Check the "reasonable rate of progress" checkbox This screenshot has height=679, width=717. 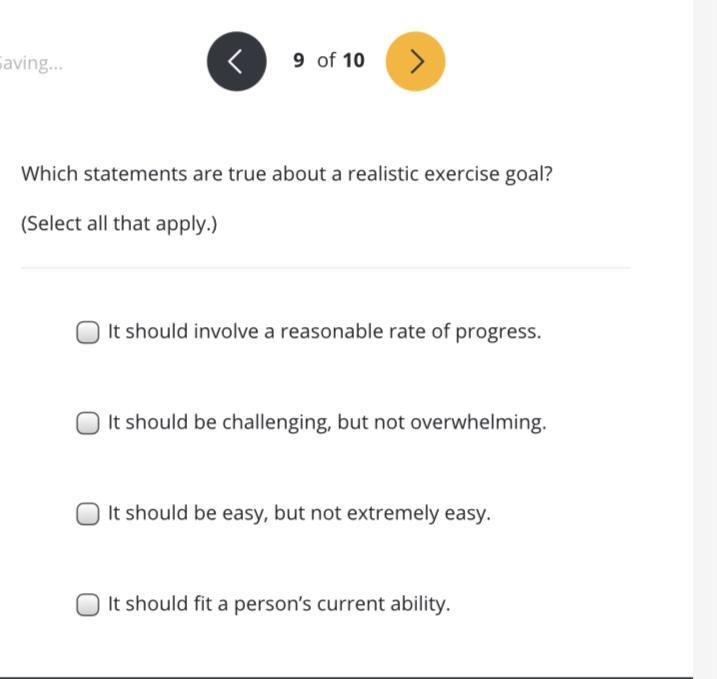point(88,332)
